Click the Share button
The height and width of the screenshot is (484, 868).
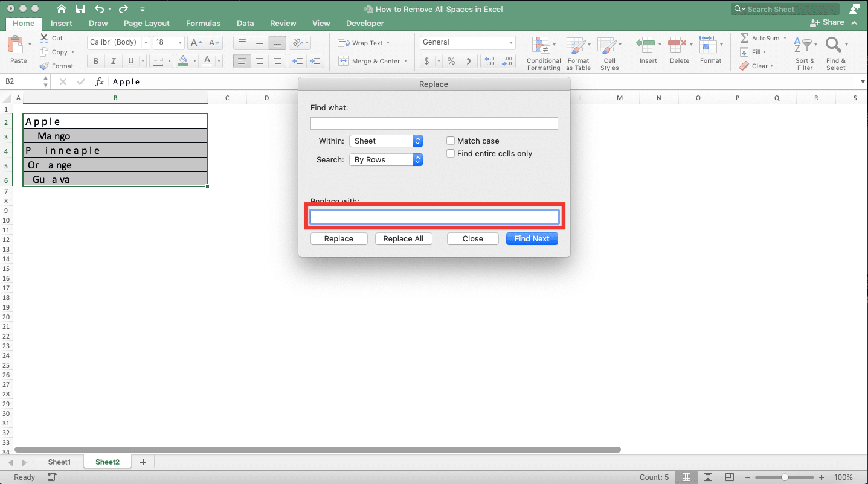[x=828, y=22]
